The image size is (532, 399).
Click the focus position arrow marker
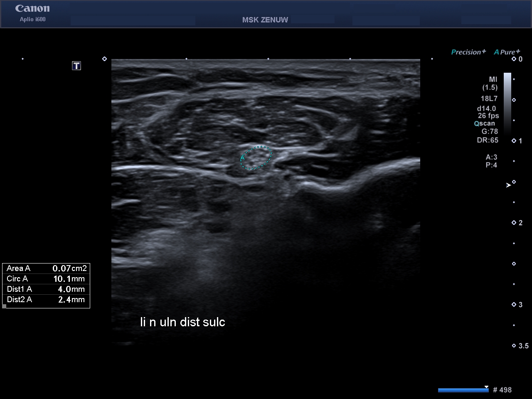pos(508,185)
